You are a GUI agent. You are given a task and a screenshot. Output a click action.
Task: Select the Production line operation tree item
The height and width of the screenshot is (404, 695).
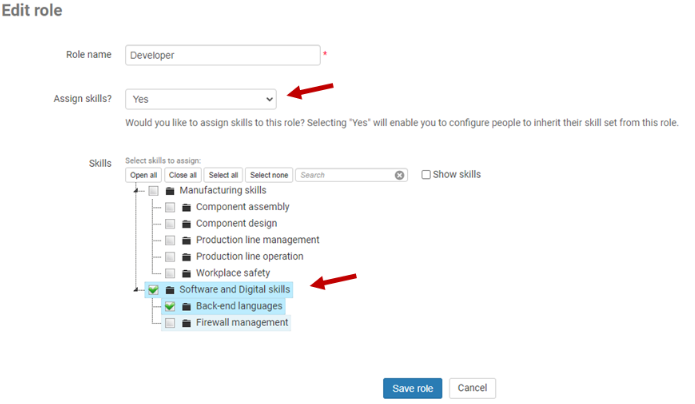(x=249, y=257)
